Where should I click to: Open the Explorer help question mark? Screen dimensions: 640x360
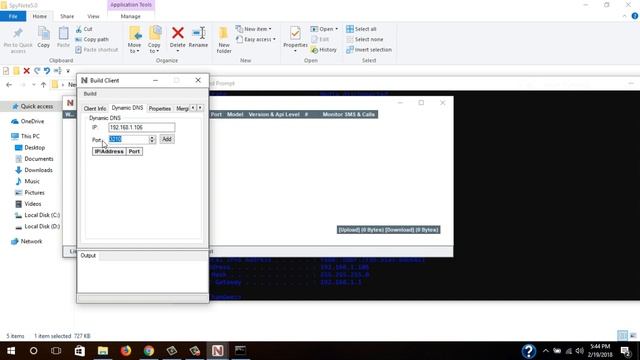(635, 16)
